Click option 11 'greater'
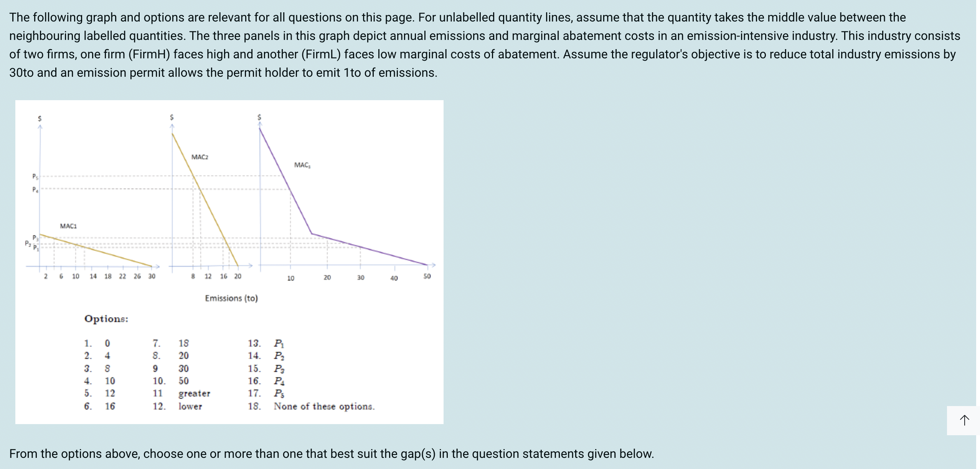Image resolution: width=980 pixels, height=469 pixels. click(194, 393)
